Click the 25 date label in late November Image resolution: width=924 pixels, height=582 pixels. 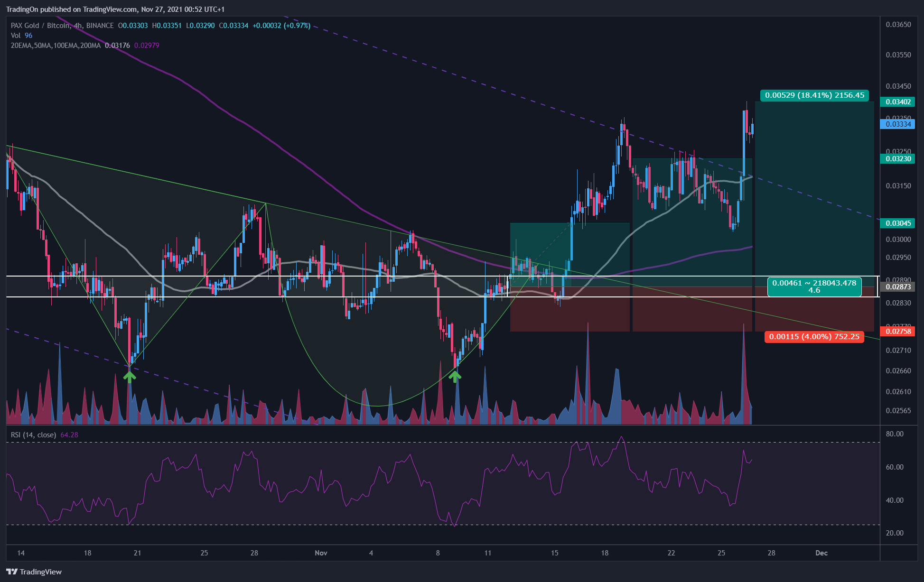tap(721, 553)
